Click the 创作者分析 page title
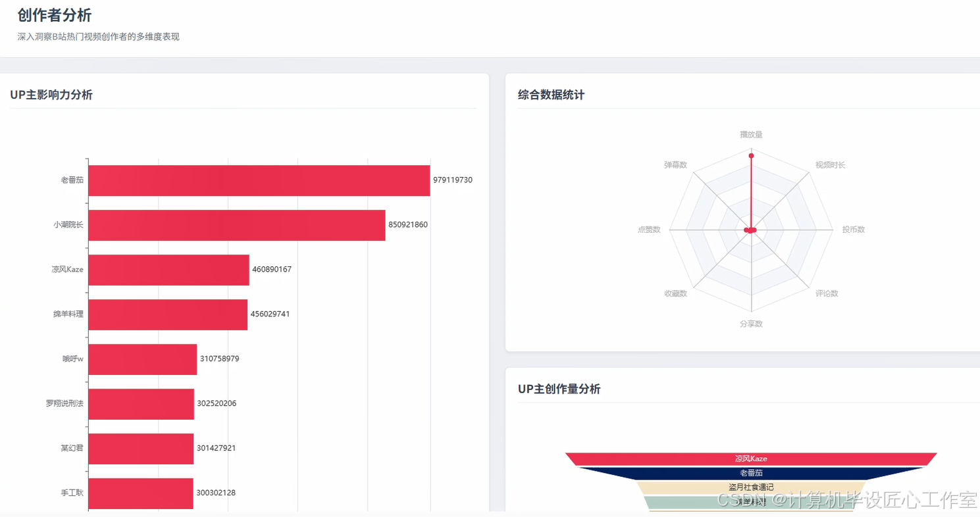 click(55, 15)
